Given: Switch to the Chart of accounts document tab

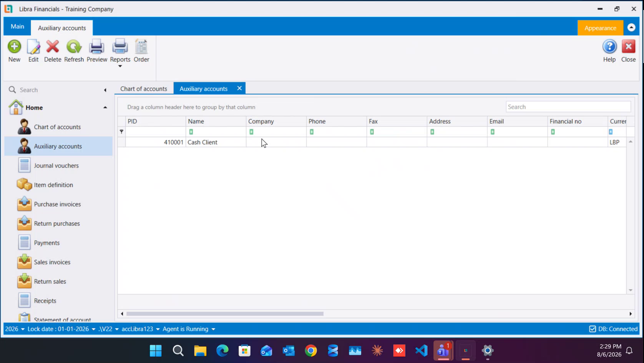Looking at the screenshot, I should 144,88.
